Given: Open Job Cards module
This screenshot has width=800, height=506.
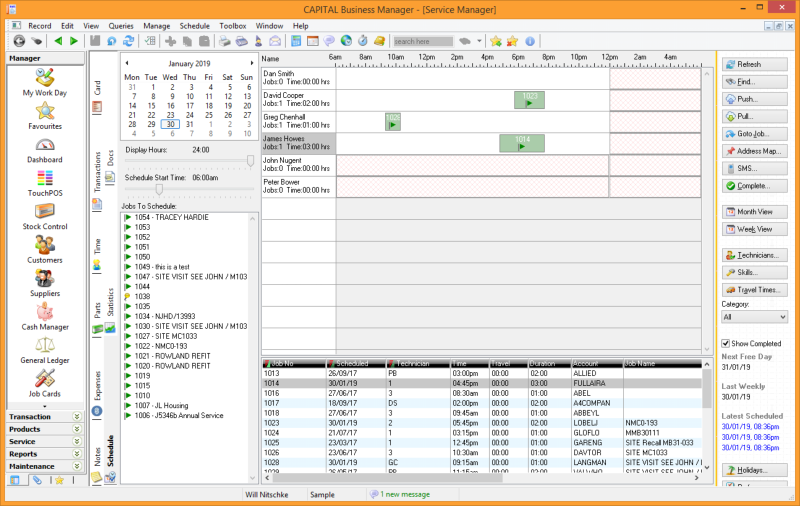Looking at the screenshot, I should pyautogui.click(x=45, y=384).
